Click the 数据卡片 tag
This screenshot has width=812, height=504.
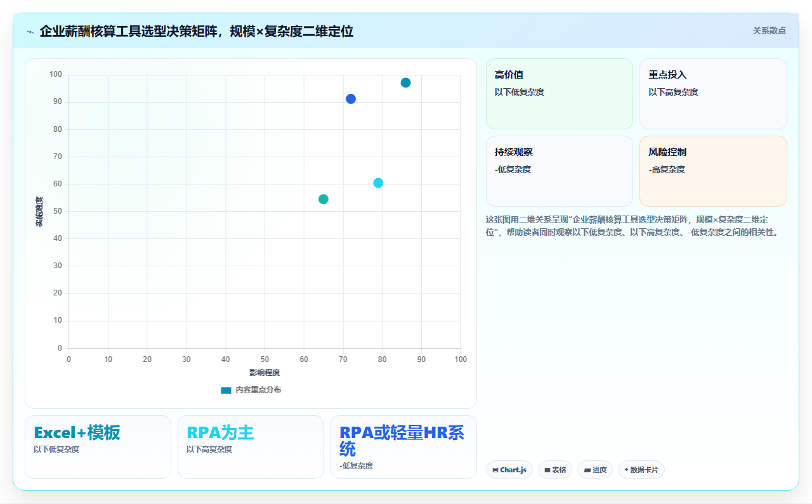click(x=641, y=470)
